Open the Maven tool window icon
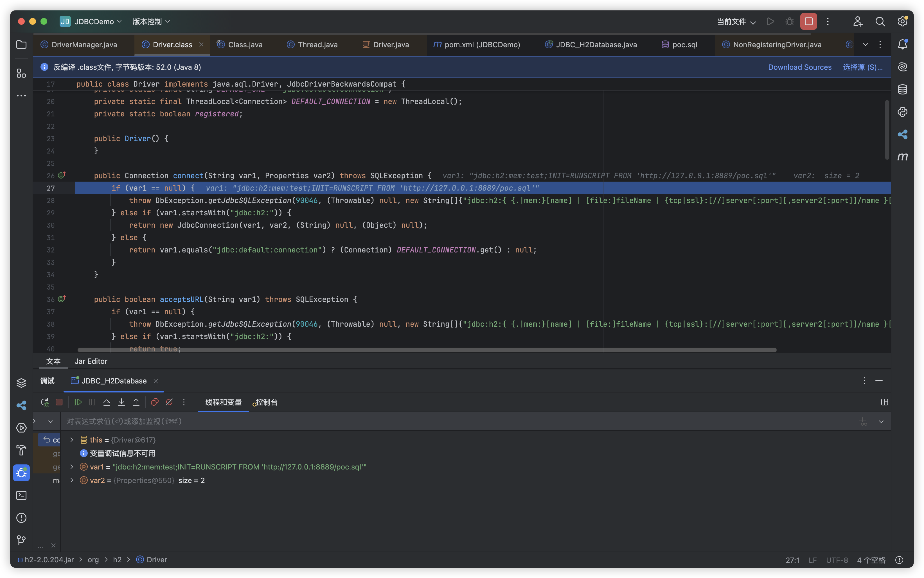The image size is (924, 578). tap(902, 157)
